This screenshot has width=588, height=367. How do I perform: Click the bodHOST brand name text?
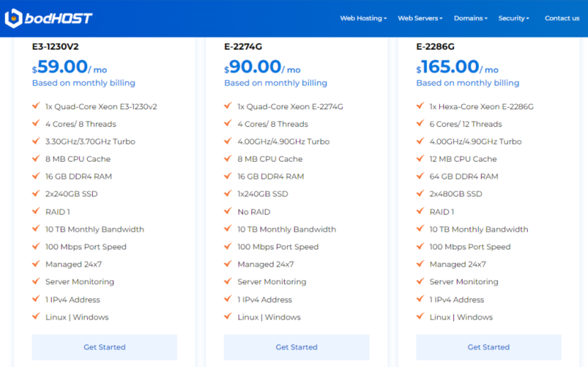click(58, 18)
